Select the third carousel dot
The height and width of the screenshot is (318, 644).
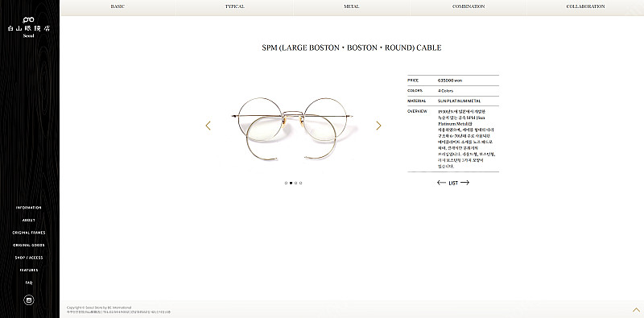click(295, 184)
